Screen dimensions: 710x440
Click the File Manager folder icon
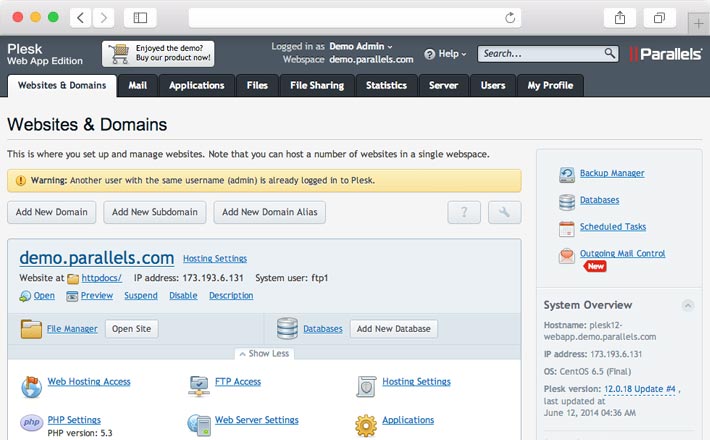(x=31, y=329)
